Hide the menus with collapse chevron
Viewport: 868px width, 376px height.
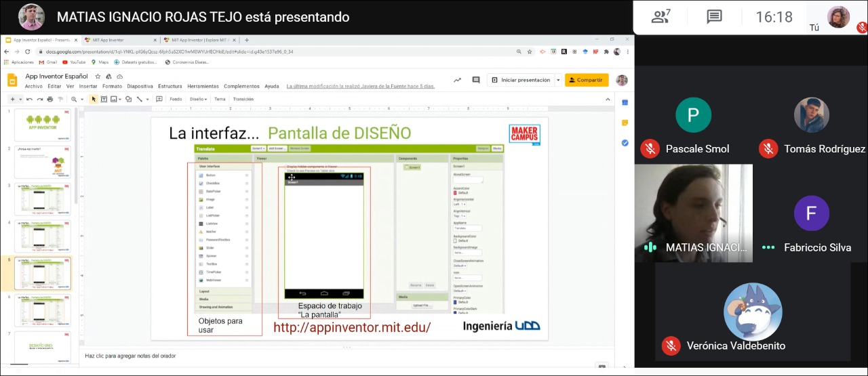pos(608,99)
